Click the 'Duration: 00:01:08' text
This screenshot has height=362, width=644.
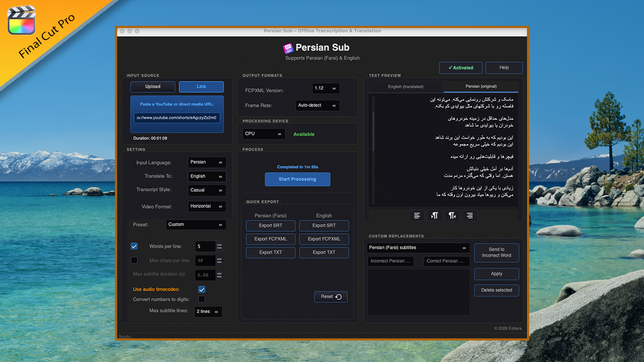tap(151, 138)
